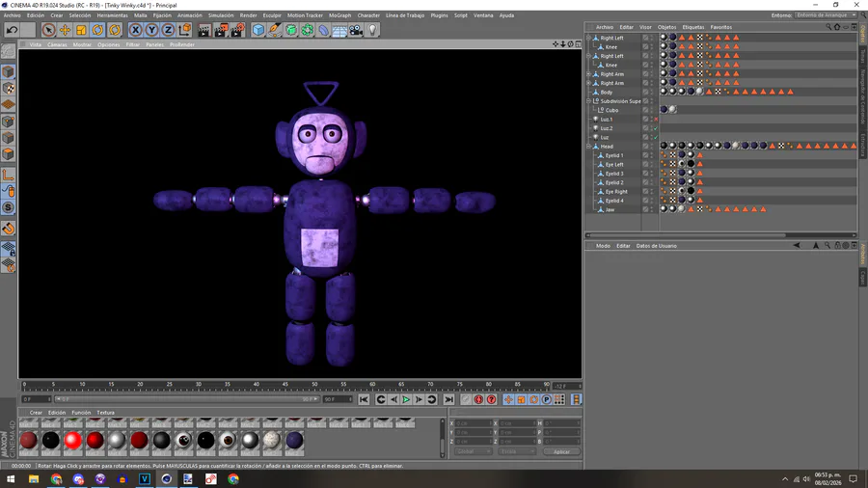This screenshot has height=488, width=868.
Task: Click the Enable Snap S icon
Action: pyautogui.click(x=9, y=207)
